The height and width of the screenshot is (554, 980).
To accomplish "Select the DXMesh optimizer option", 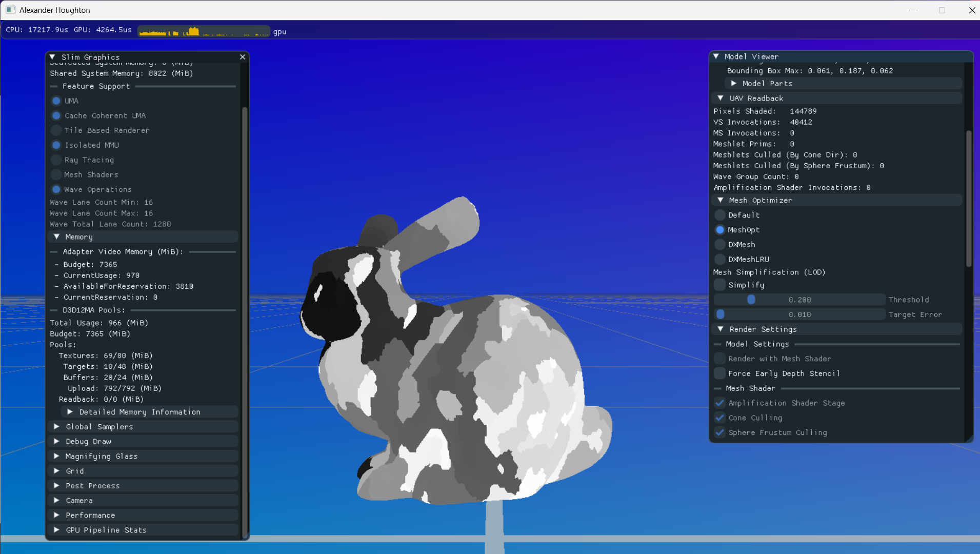I will tap(720, 245).
